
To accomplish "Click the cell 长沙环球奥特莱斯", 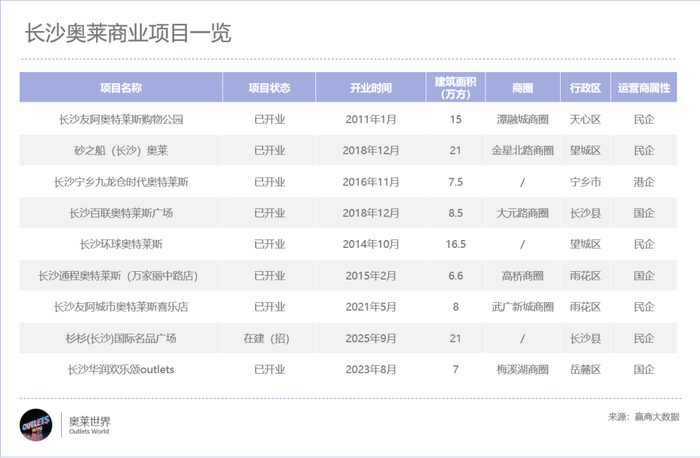I will [x=121, y=244].
